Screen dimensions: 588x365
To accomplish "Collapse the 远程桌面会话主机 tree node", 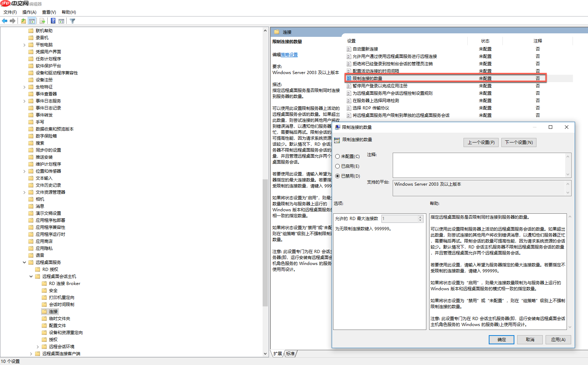I will [31, 277].
